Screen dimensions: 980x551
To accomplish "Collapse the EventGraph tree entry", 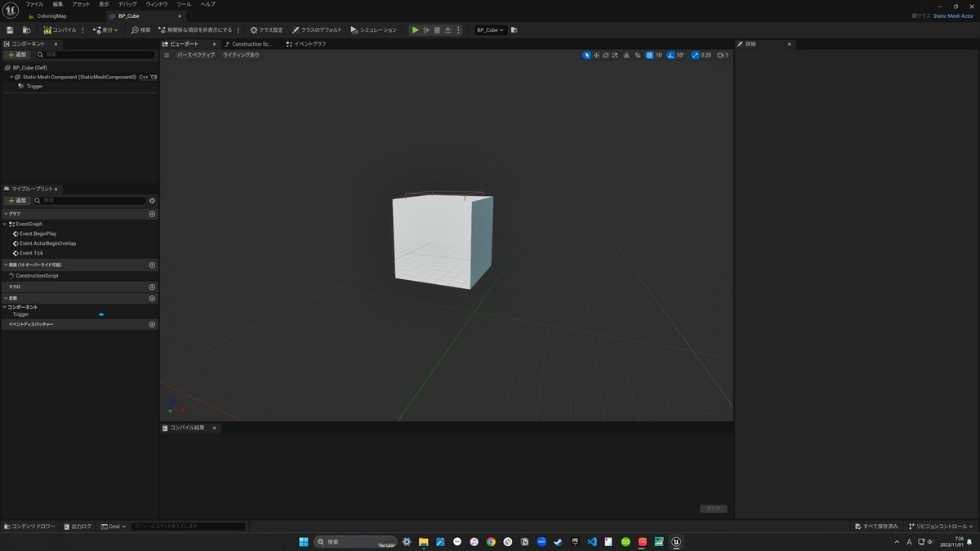I will tap(6, 224).
